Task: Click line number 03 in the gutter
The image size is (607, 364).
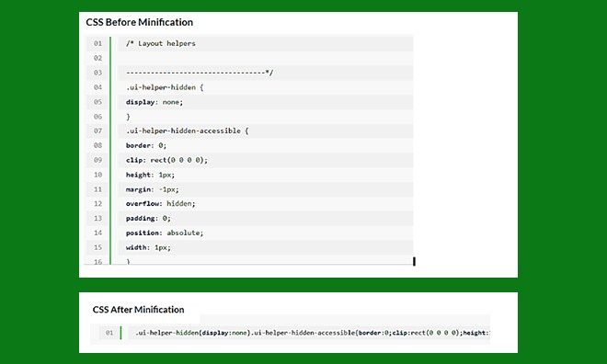Action: click(97, 73)
